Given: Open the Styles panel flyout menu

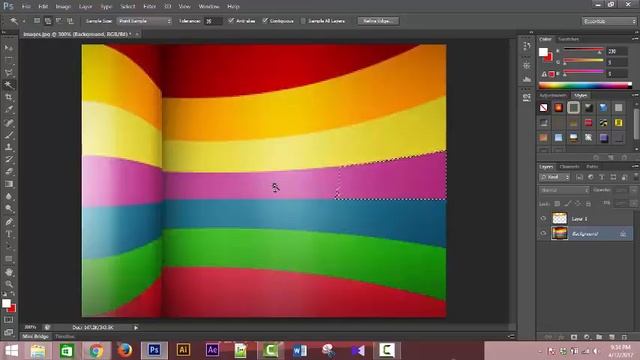Looking at the screenshot, I should [x=635, y=95].
